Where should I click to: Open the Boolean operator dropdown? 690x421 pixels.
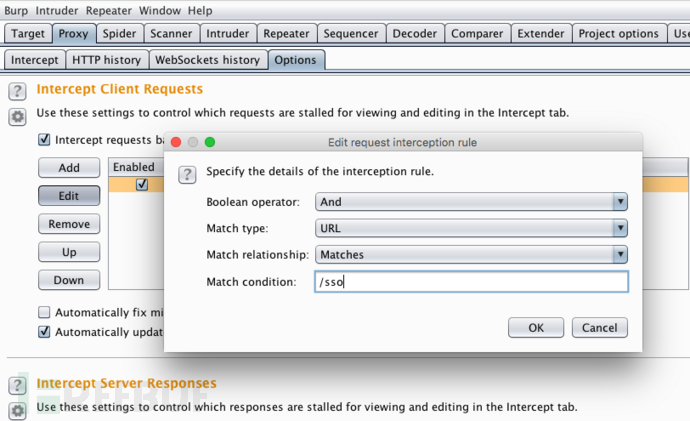coord(471,202)
